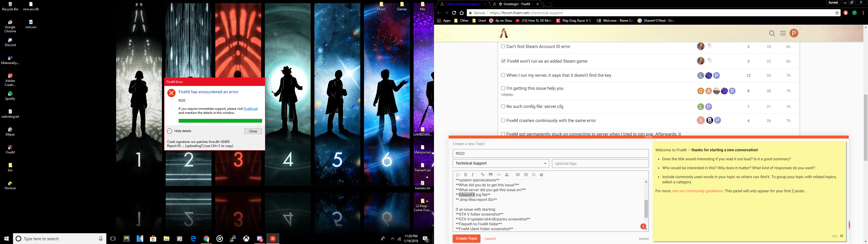This screenshot has width=868, height=244.
Task: Insert a numbered list in the editor
Action: (526, 175)
